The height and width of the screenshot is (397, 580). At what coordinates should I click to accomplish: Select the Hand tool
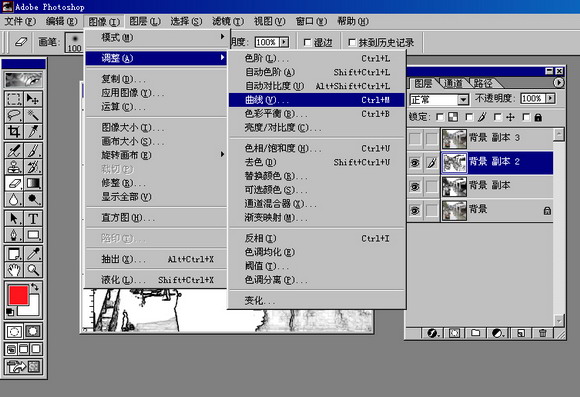click(x=14, y=270)
